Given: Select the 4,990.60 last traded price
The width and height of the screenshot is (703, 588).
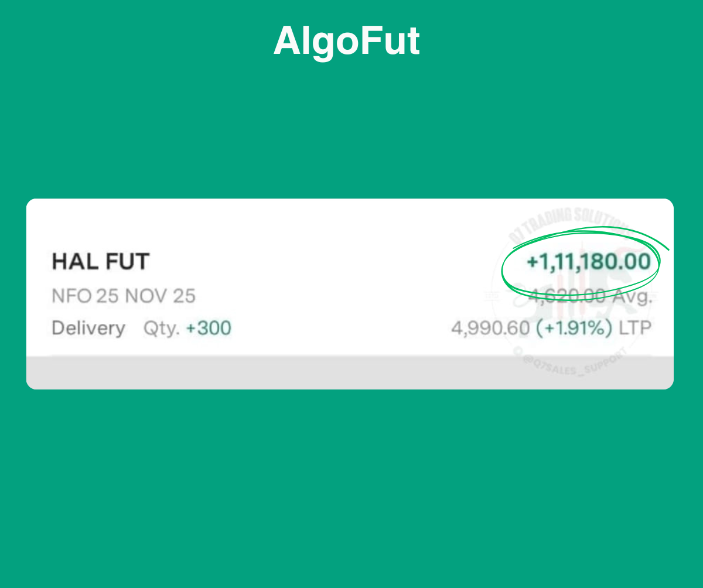Looking at the screenshot, I should coord(490,329).
